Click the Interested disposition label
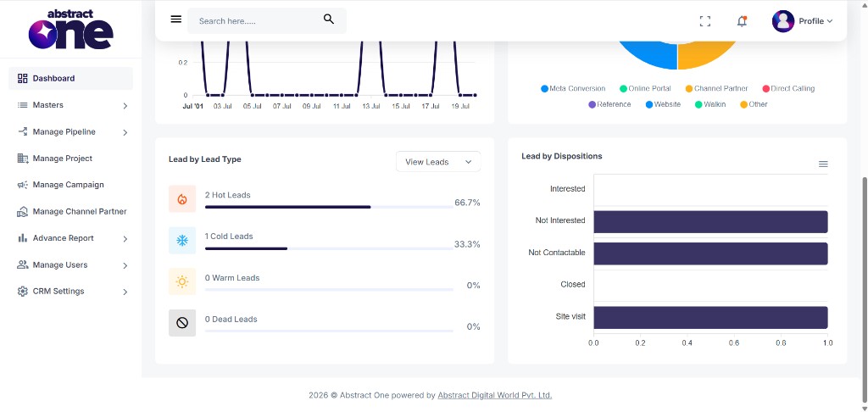Screen dimensions: 868x412 (567, 189)
